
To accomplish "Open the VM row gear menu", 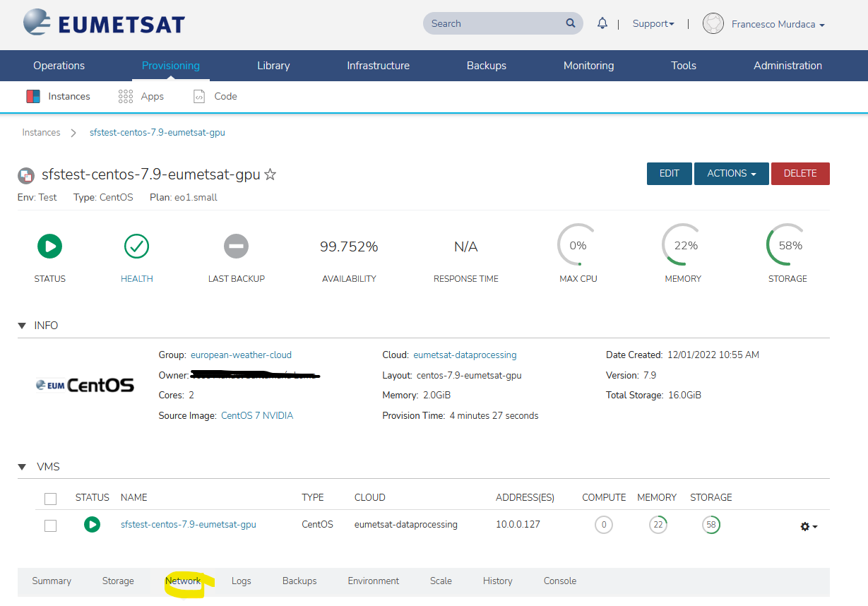I will click(809, 527).
